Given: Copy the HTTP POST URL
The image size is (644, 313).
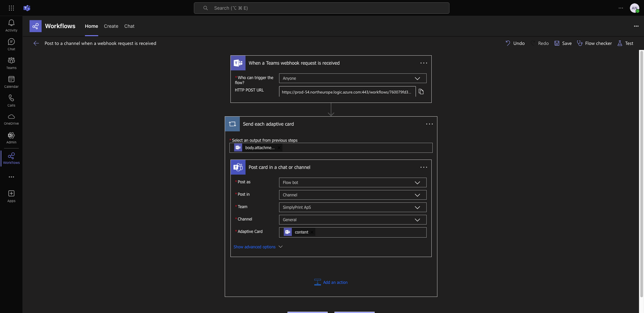Looking at the screenshot, I should [421, 92].
